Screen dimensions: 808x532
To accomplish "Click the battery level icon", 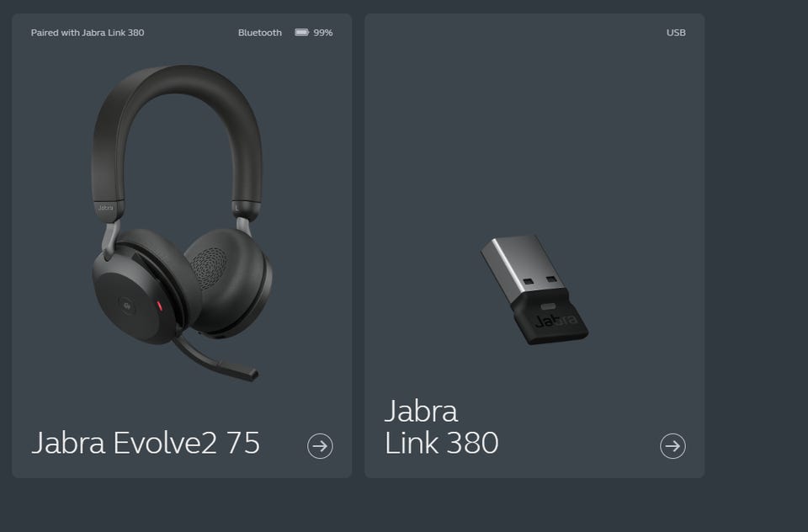I will (302, 33).
